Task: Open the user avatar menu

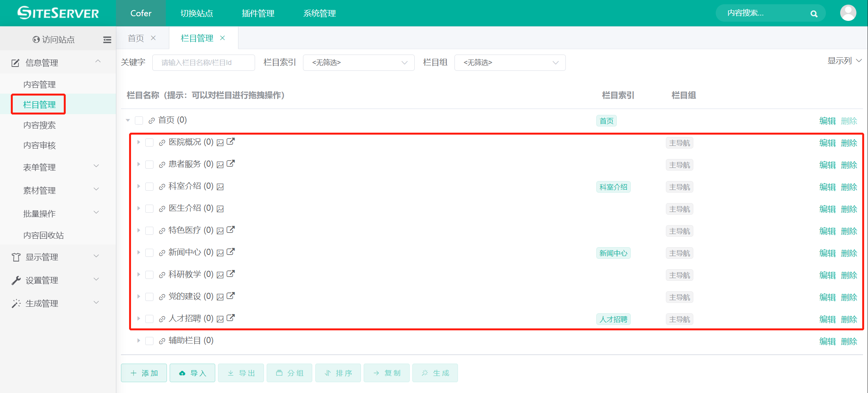Action: tap(848, 13)
